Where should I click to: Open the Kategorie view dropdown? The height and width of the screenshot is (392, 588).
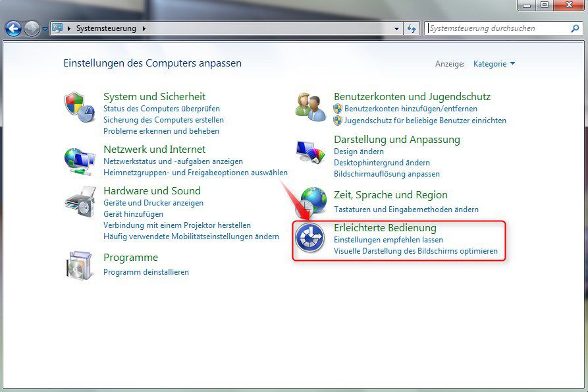pyautogui.click(x=491, y=63)
